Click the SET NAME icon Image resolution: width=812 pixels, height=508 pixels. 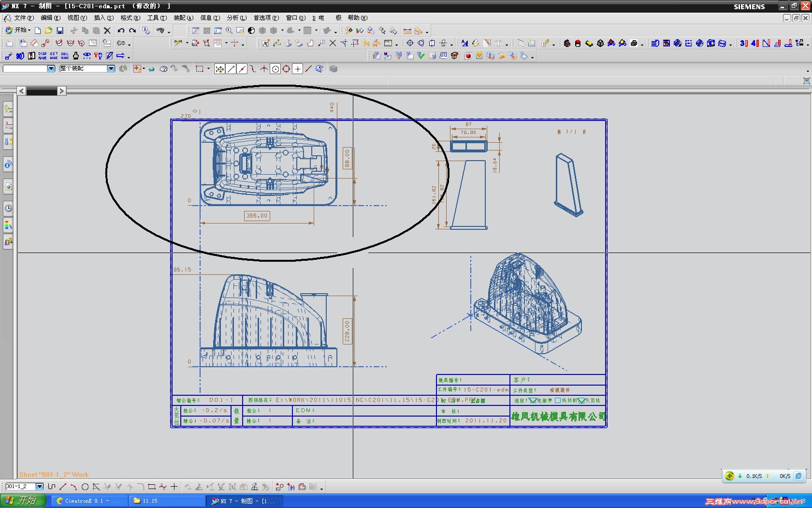54,56
